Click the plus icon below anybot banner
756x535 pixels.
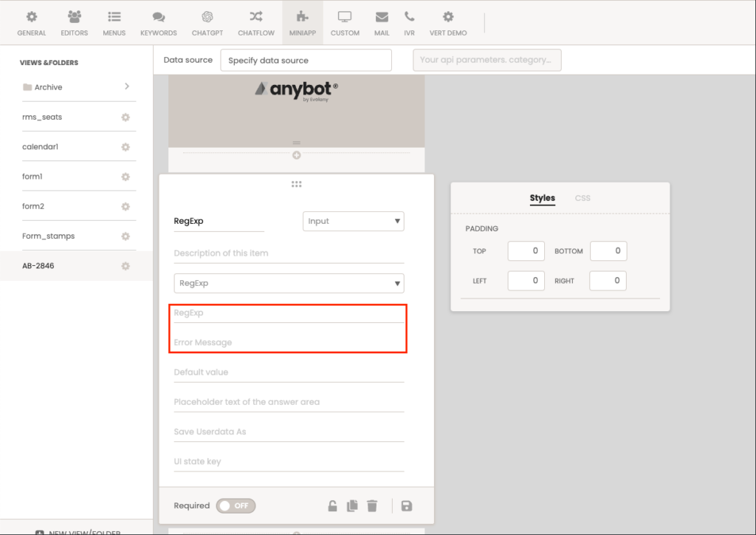296,155
